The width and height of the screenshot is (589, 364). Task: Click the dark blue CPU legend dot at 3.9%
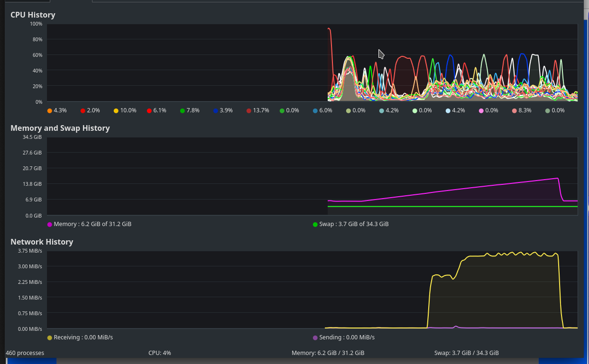pos(215,110)
